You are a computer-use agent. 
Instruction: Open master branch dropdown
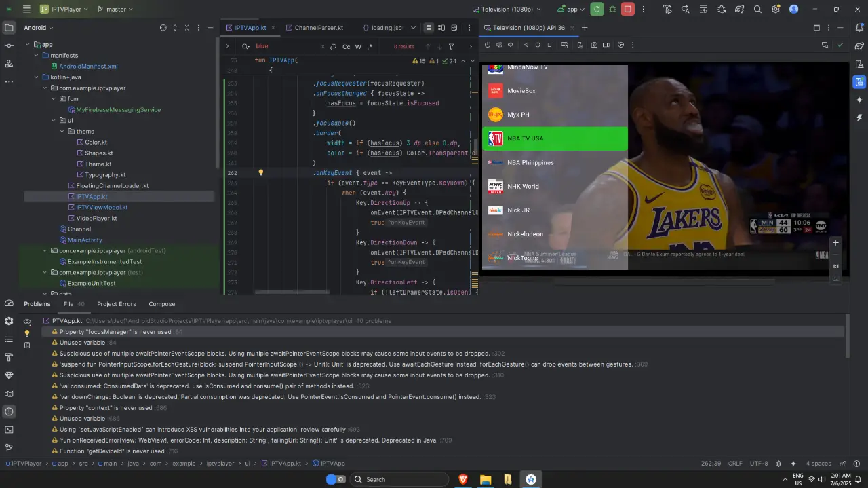pyautogui.click(x=115, y=9)
